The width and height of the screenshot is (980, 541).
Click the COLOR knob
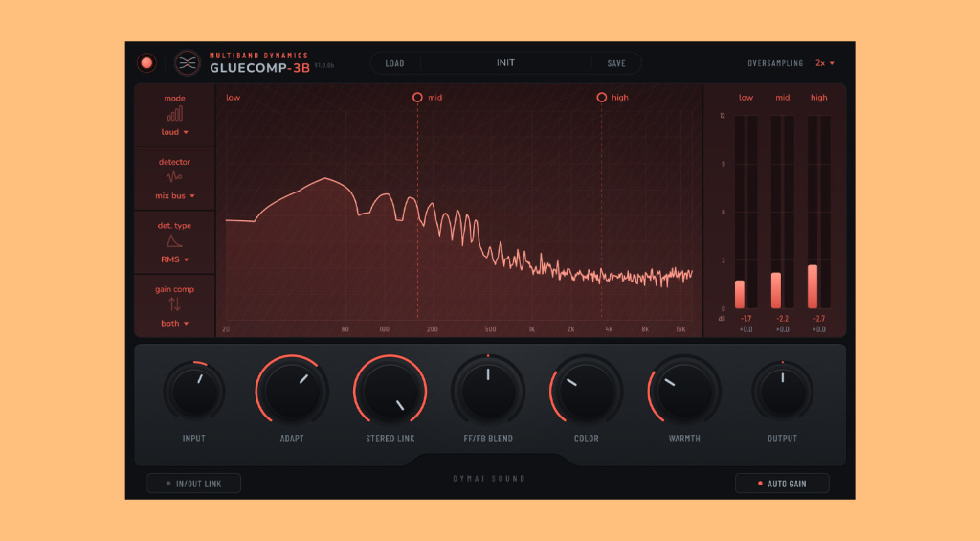click(x=587, y=392)
